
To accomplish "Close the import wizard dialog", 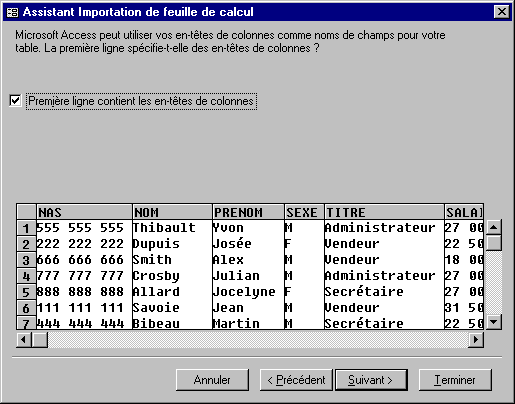I will 502,12.
